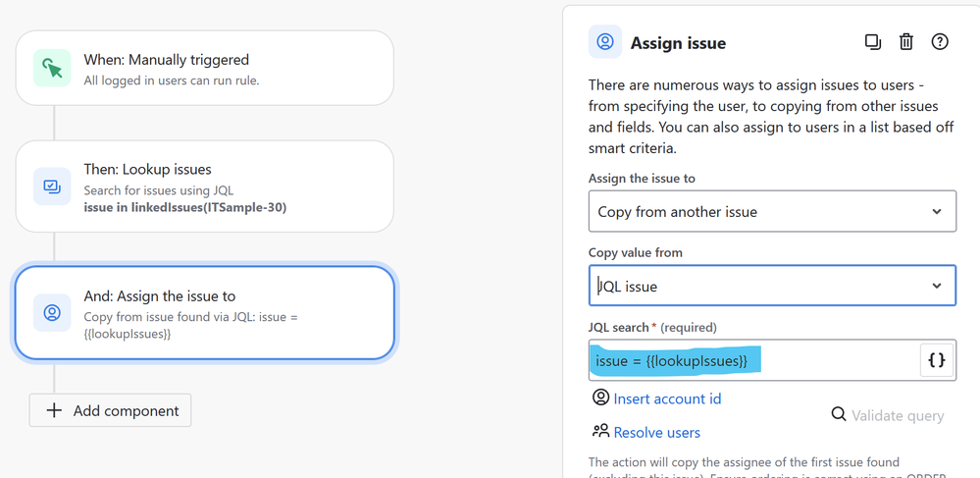Image resolution: width=980 pixels, height=478 pixels.
Task: Delete the Assign issue component
Action: 906,42
